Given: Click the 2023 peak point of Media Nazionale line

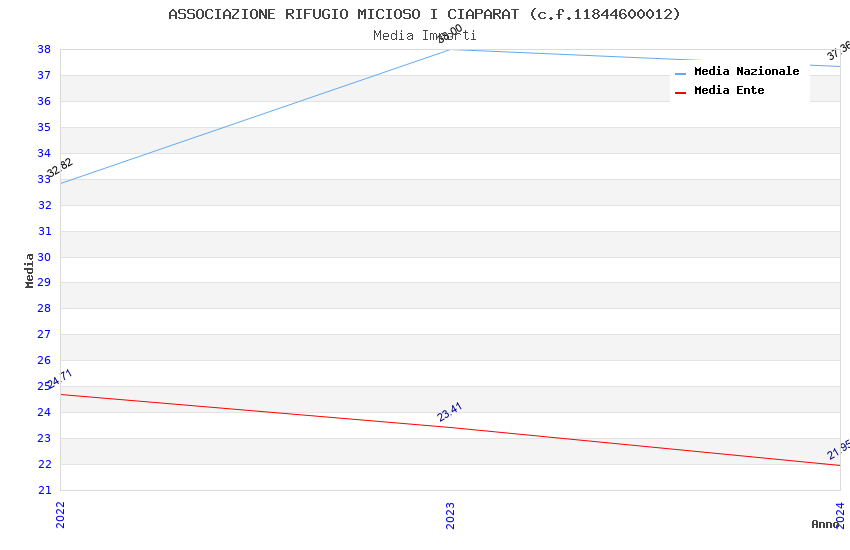Looking at the screenshot, I should pyautogui.click(x=450, y=50).
